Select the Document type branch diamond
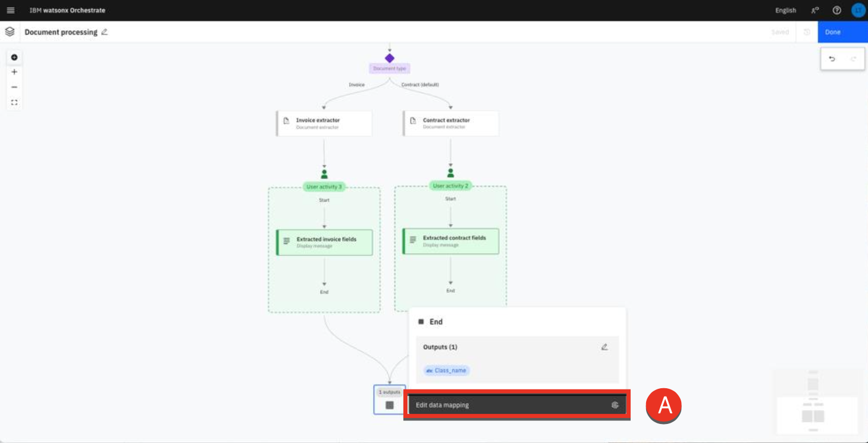The height and width of the screenshot is (443, 868). pyautogui.click(x=389, y=58)
